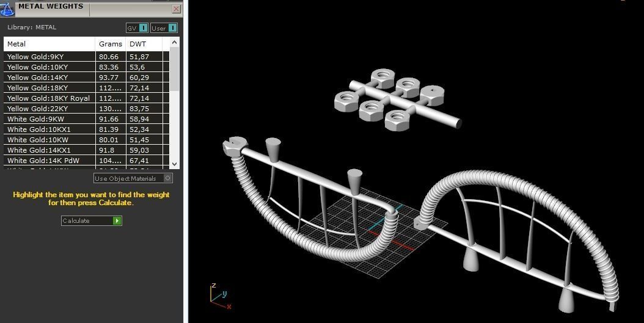Select White Gold:10KW row
This screenshot has height=323, width=644.
click(87, 140)
